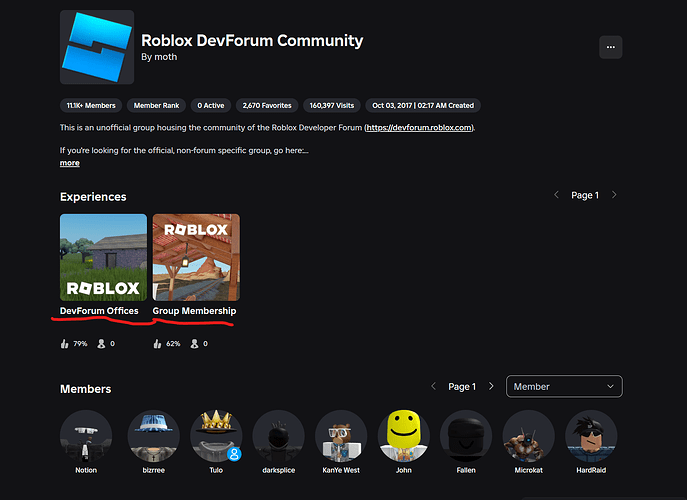Click the Roblox DevForum Community group logo
Image resolution: width=687 pixels, height=500 pixels.
pos(97,47)
